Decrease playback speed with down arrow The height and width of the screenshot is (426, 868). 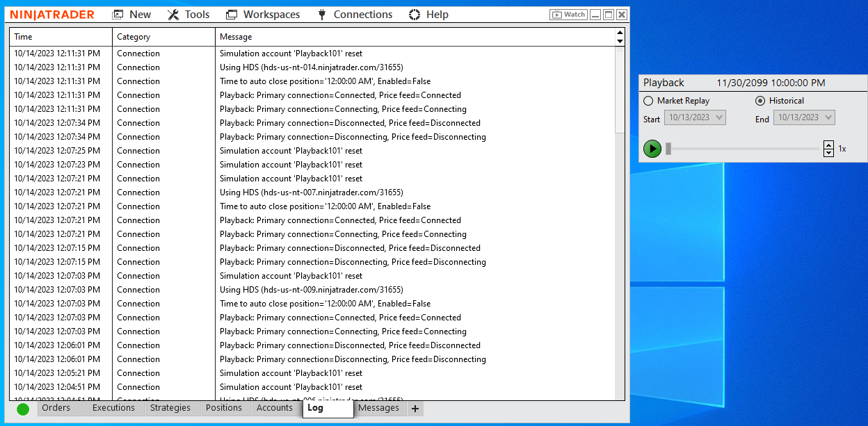point(828,153)
